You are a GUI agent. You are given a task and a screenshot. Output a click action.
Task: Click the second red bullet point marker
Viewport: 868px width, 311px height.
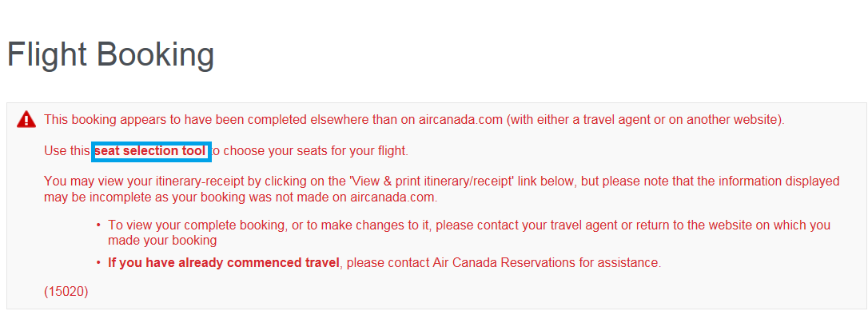click(x=98, y=263)
